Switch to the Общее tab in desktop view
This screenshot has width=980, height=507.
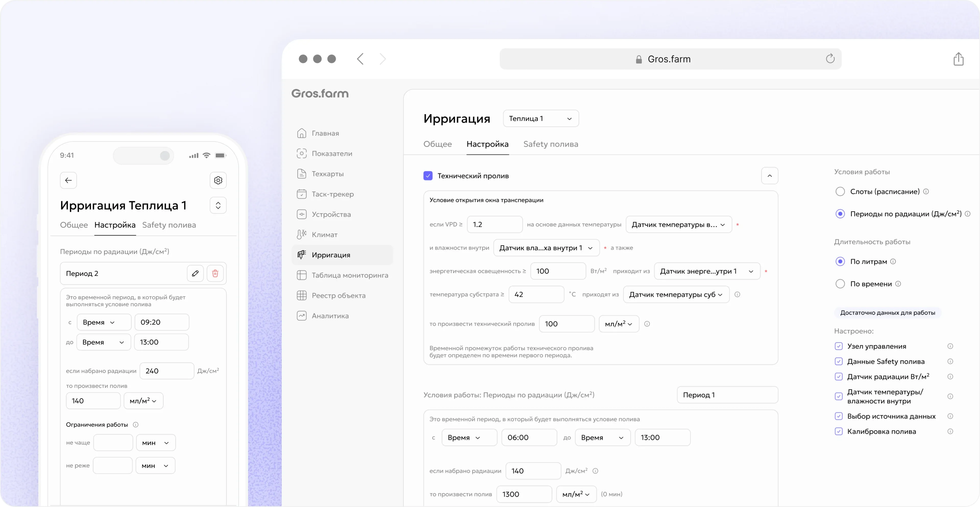point(437,144)
